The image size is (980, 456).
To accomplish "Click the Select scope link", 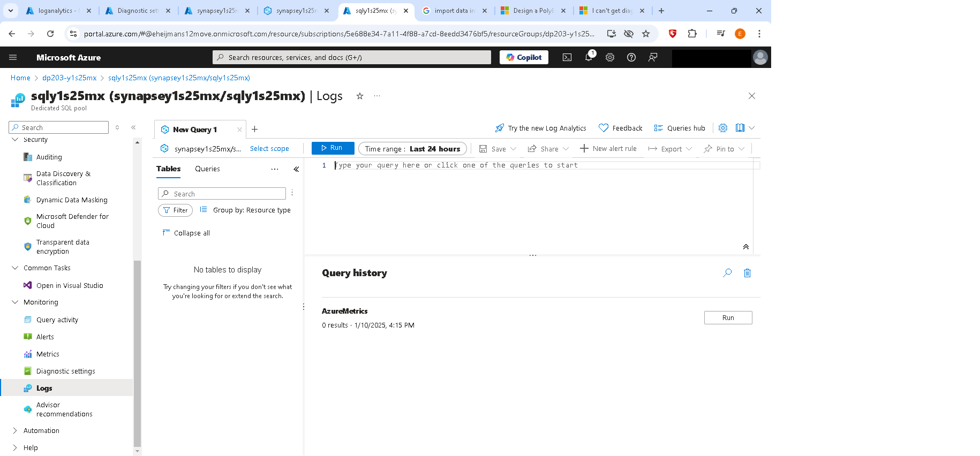I will 269,149.
